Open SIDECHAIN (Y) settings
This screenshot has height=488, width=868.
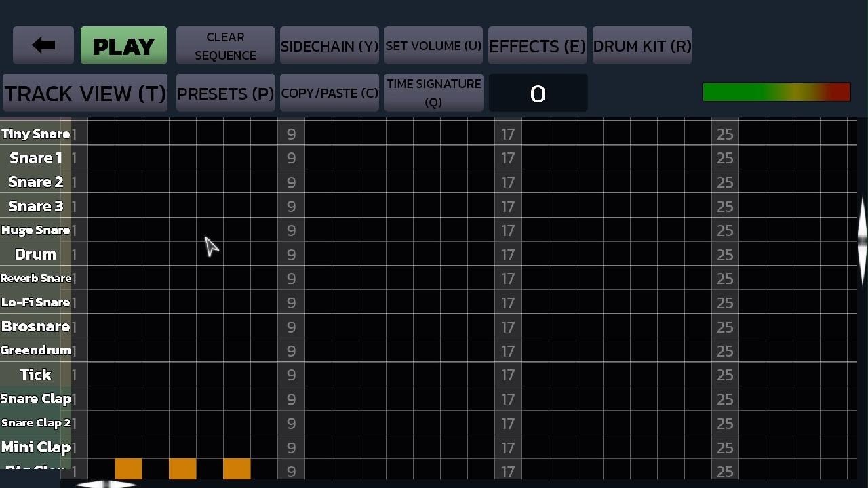[330, 46]
